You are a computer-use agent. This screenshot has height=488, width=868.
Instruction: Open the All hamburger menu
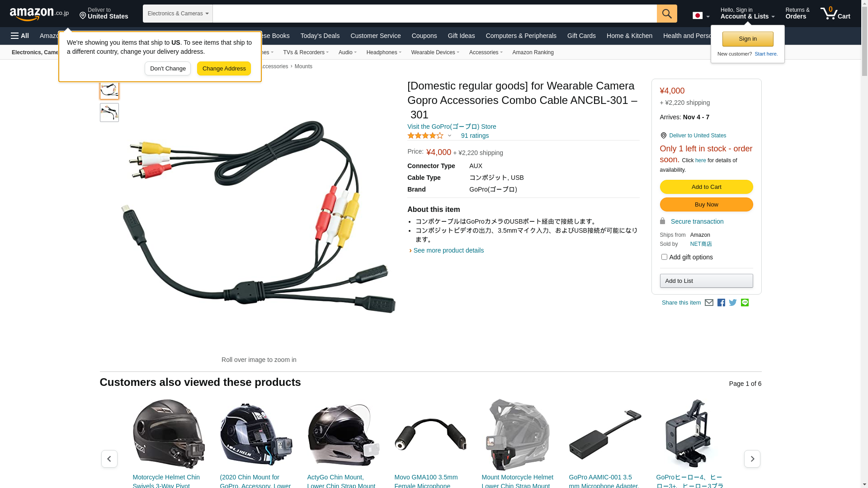pos(20,36)
